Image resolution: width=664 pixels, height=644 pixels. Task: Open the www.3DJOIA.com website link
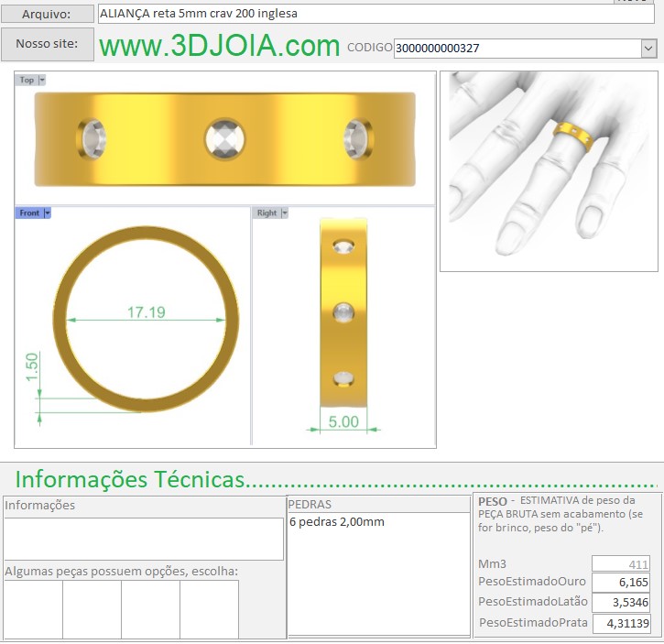[x=219, y=46]
